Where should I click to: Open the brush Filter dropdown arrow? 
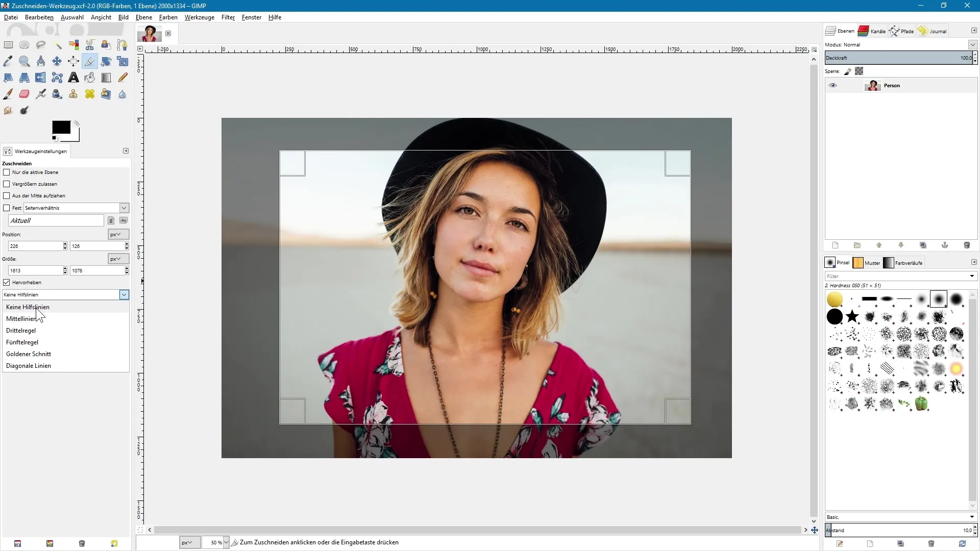coord(972,277)
